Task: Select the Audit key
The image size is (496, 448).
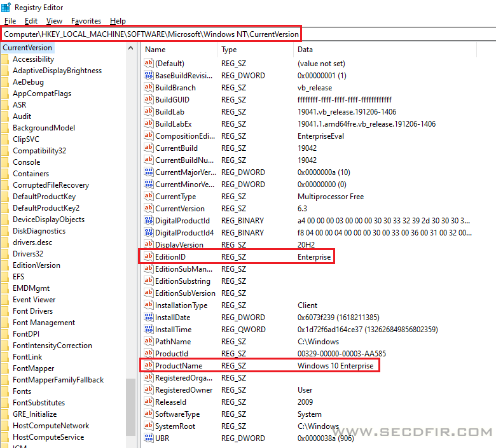Action: [x=22, y=116]
